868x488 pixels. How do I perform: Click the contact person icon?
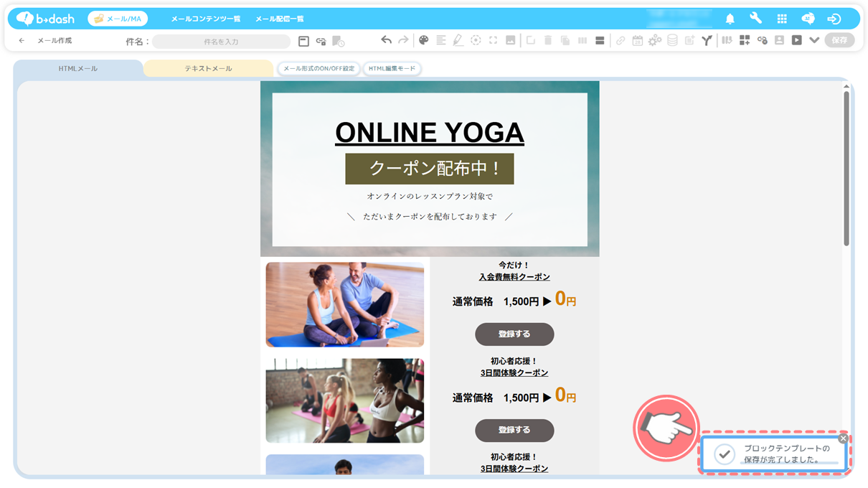pos(779,40)
